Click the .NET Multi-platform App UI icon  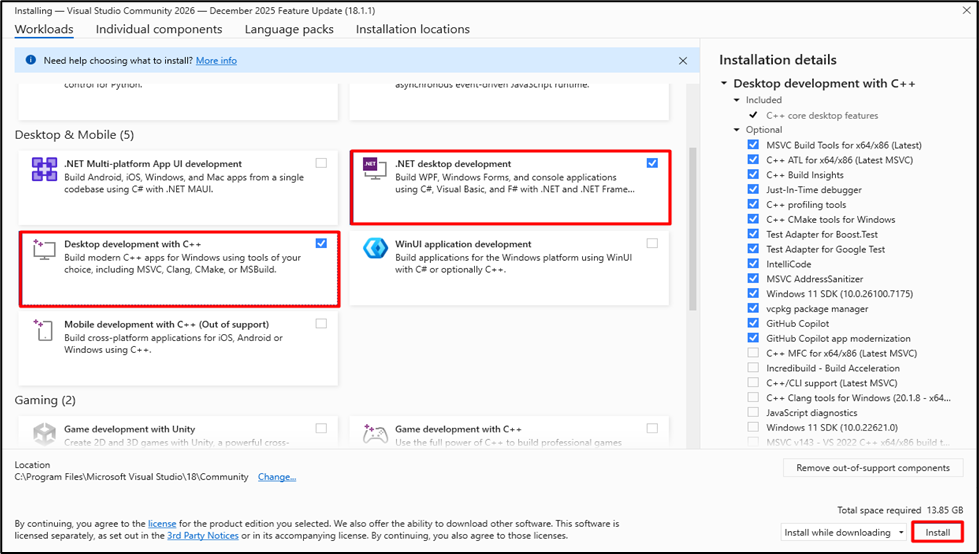44,169
